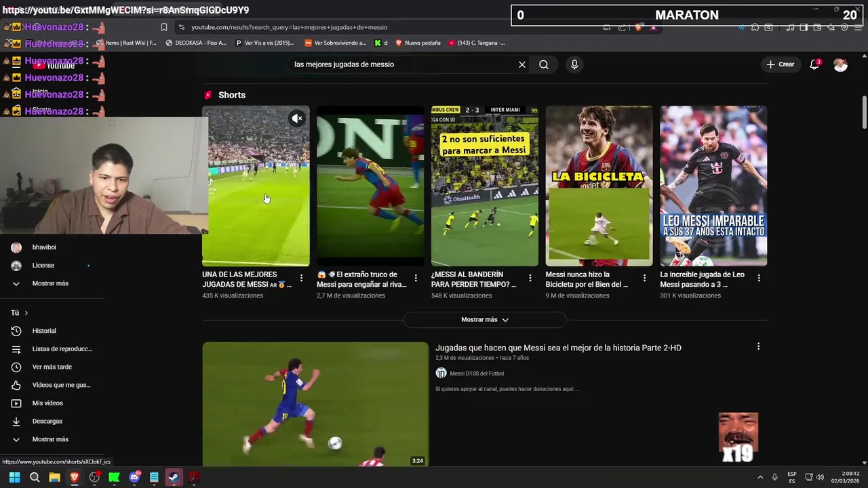868x488 pixels.
Task: Click the '¿MESSI AL BANDERÍN PARA PERDER TIEMPO?' title
Action: click(x=473, y=279)
